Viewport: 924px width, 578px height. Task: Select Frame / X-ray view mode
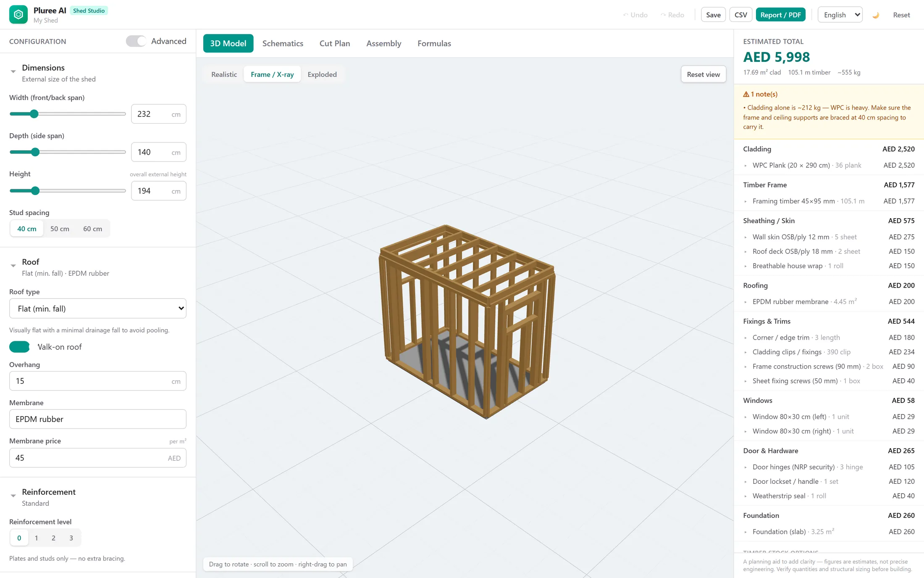point(272,74)
